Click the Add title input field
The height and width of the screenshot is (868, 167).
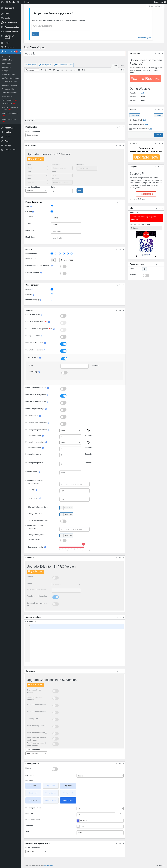coord(74,54)
